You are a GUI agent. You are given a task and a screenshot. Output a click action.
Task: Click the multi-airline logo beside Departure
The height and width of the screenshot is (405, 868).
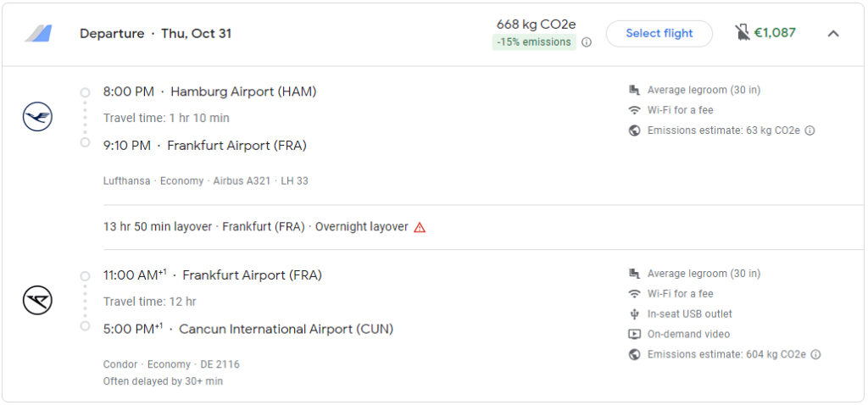tap(38, 34)
